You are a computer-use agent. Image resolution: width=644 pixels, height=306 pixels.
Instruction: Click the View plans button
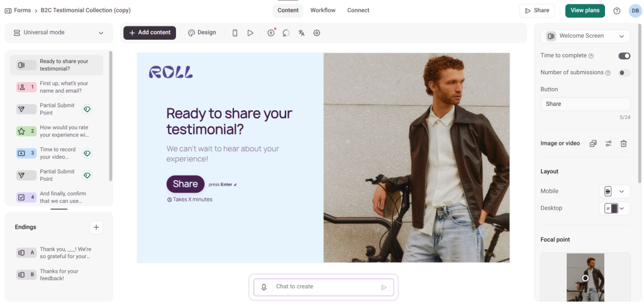click(585, 11)
